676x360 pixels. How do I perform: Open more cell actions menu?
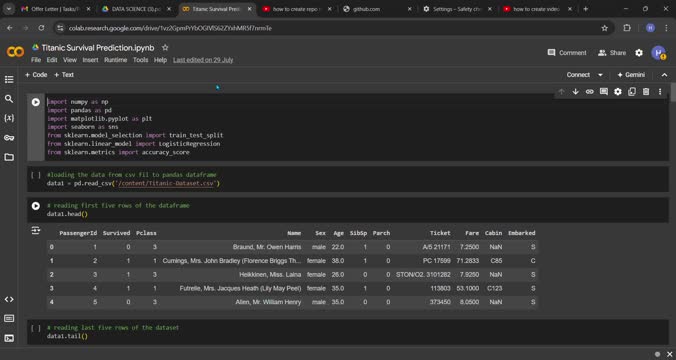[660, 91]
